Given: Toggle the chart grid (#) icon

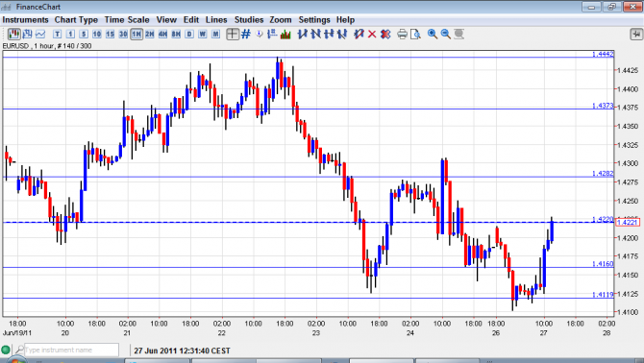Looking at the screenshot, I should [246, 34].
